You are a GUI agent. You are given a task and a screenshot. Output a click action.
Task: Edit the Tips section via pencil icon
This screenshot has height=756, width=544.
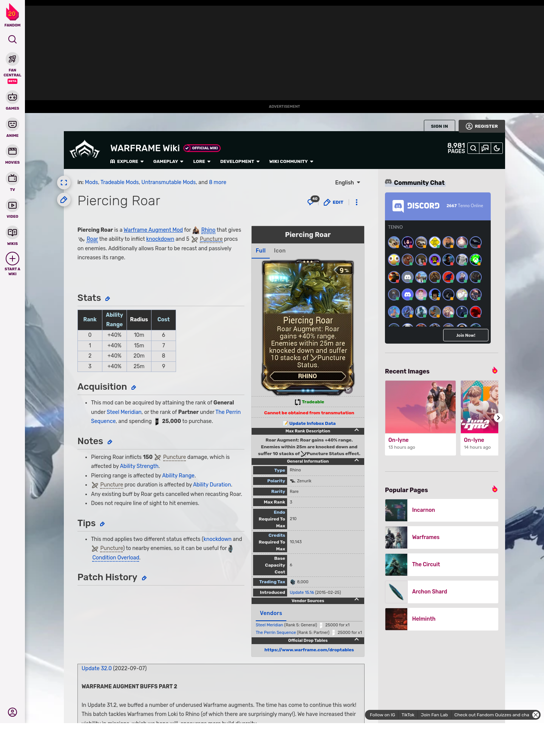[x=102, y=524]
